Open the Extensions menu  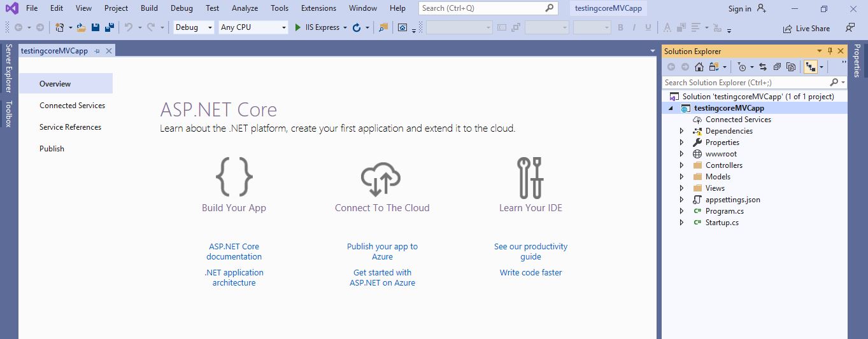318,8
